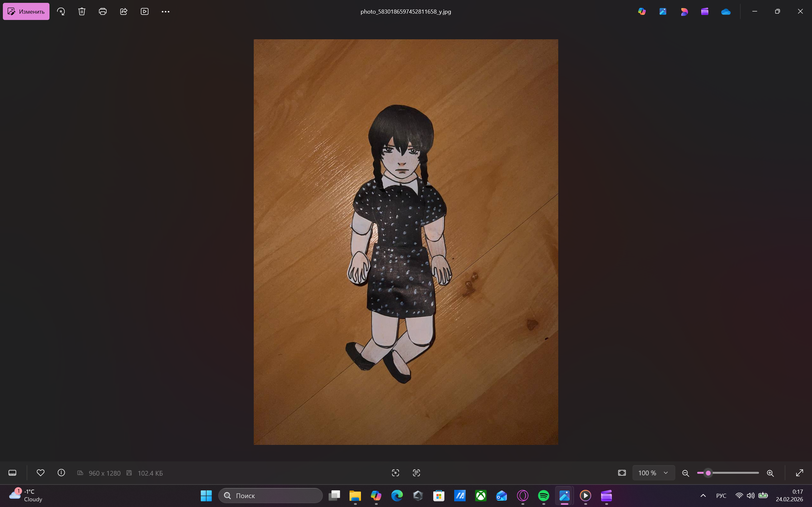Toggle the filmstrip view icon
The height and width of the screenshot is (507, 812).
pos(12,473)
